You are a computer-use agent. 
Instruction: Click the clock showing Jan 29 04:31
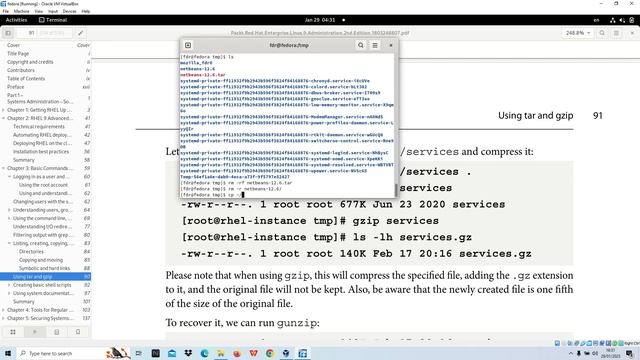click(320, 20)
